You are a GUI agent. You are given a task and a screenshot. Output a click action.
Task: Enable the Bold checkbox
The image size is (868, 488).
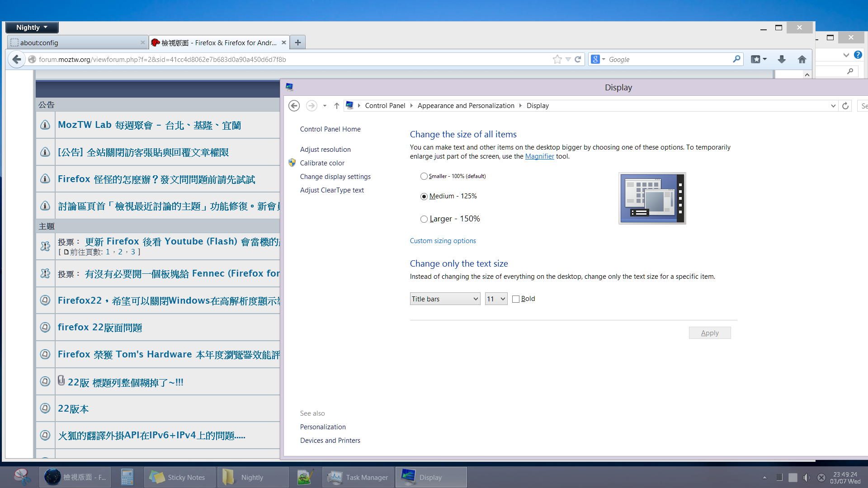(516, 299)
